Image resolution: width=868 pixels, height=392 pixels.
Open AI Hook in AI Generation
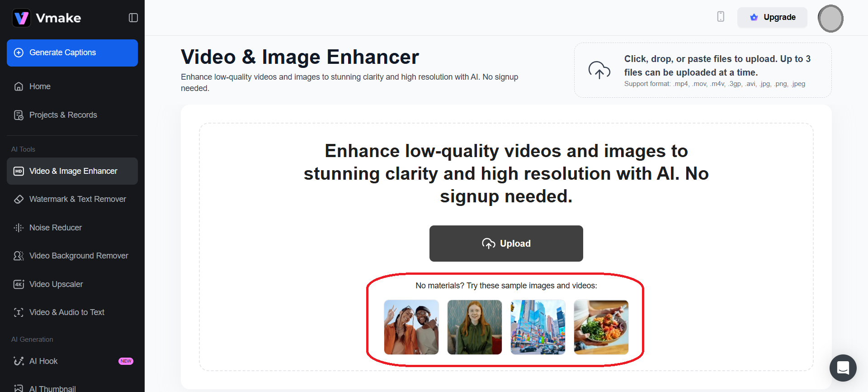(43, 361)
